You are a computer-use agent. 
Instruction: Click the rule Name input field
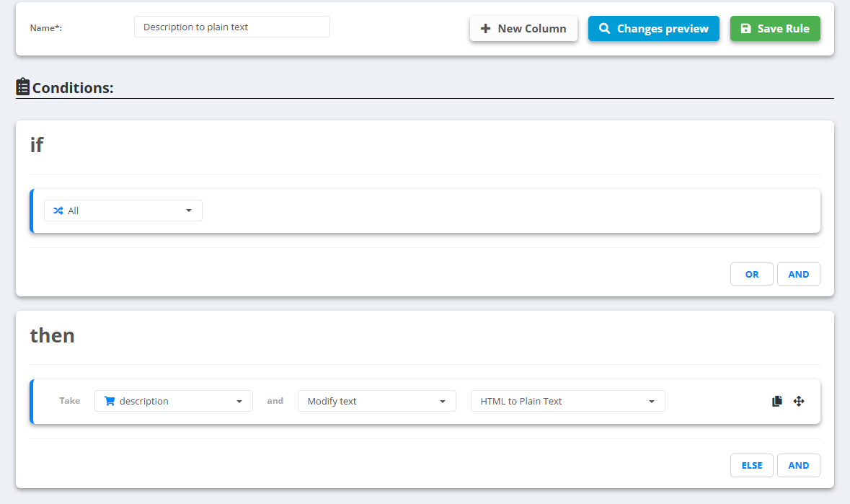[x=232, y=27]
